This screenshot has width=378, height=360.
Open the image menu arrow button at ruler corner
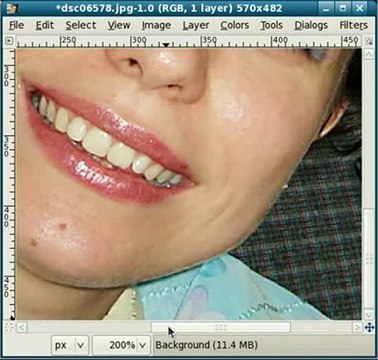point(9,41)
